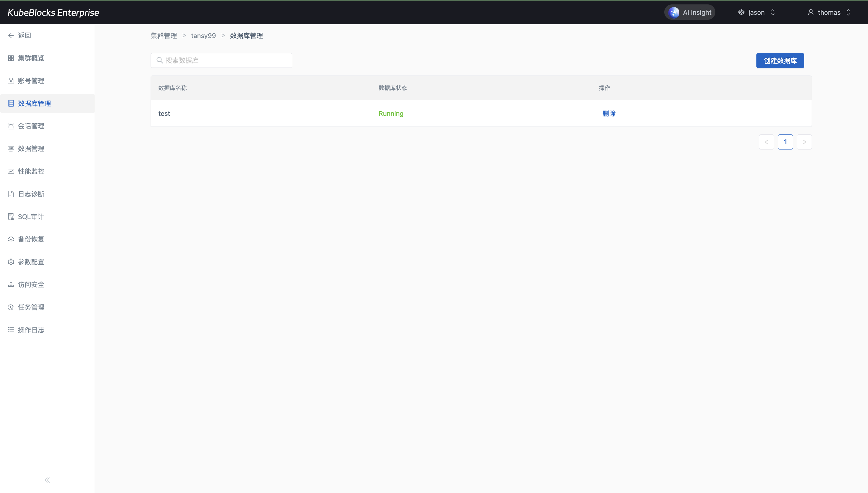Click 删除 link for test database
The width and height of the screenshot is (868, 493).
pos(609,114)
